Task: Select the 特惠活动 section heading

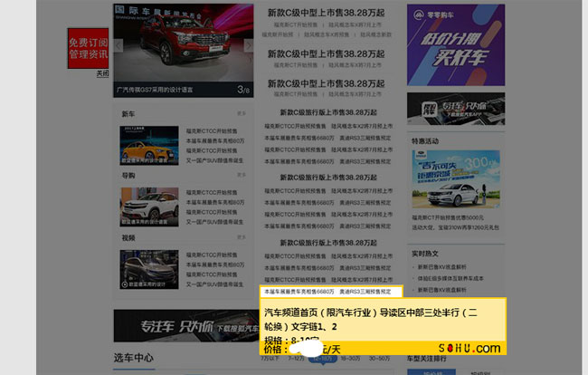Action: click(425, 141)
